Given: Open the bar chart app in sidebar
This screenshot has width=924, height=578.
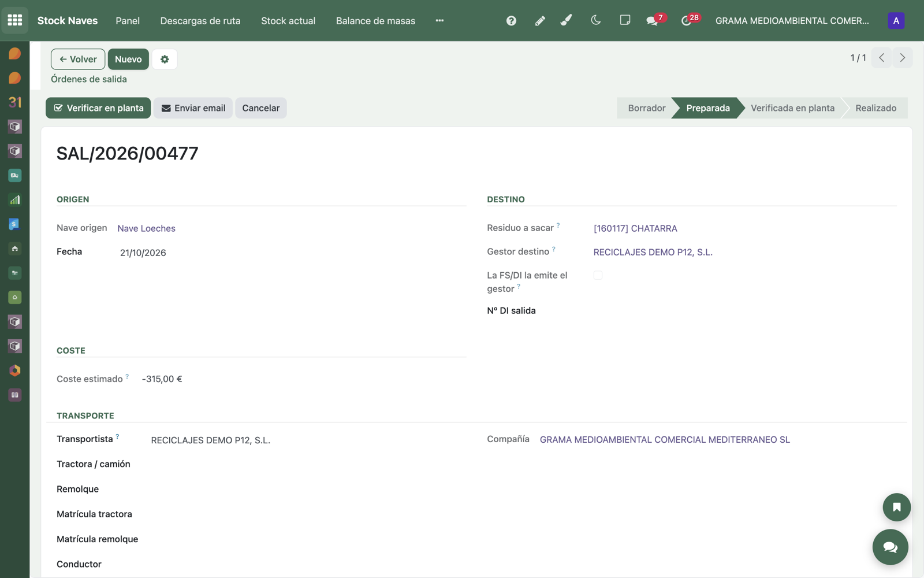Looking at the screenshot, I should (15, 200).
